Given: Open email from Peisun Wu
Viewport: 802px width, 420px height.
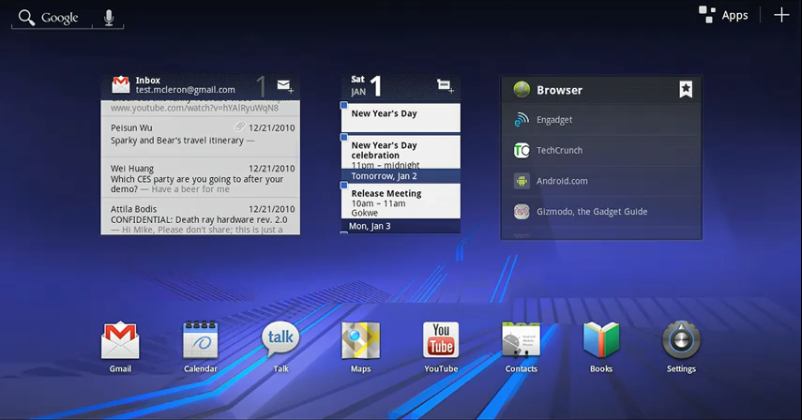Looking at the screenshot, I should pos(200,134).
